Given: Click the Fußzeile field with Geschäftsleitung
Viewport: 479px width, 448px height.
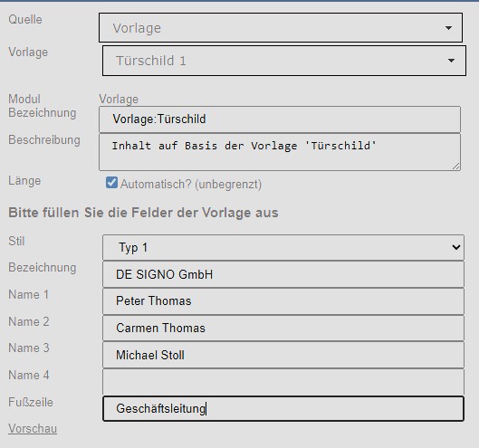Looking at the screenshot, I should (x=283, y=408).
